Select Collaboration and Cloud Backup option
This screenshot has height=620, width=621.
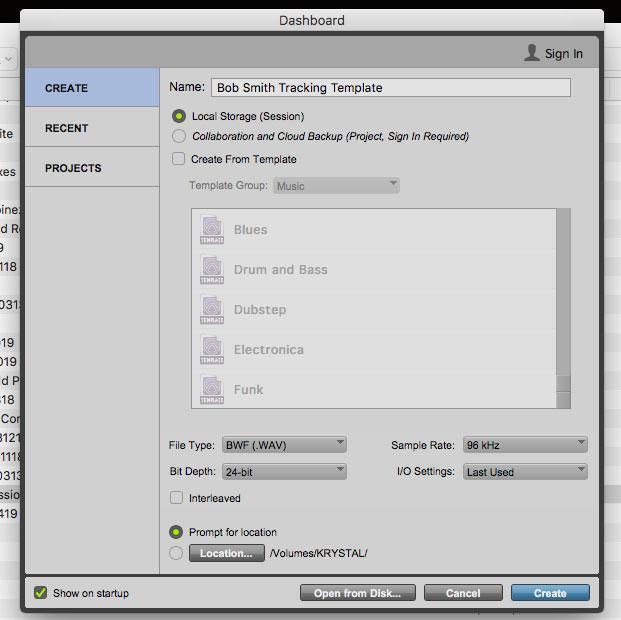[x=178, y=137]
